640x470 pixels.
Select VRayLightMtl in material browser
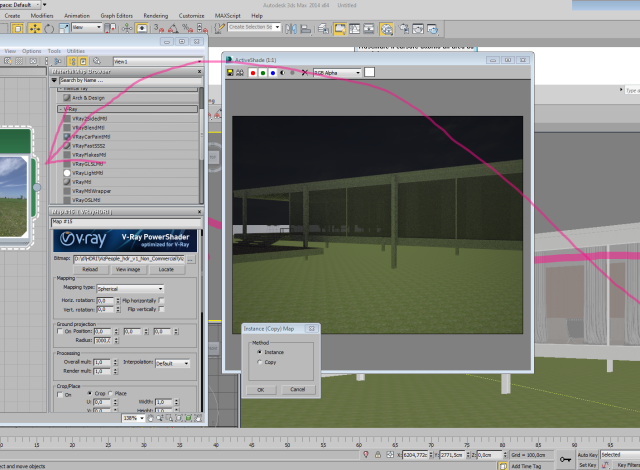(x=87, y=173)
